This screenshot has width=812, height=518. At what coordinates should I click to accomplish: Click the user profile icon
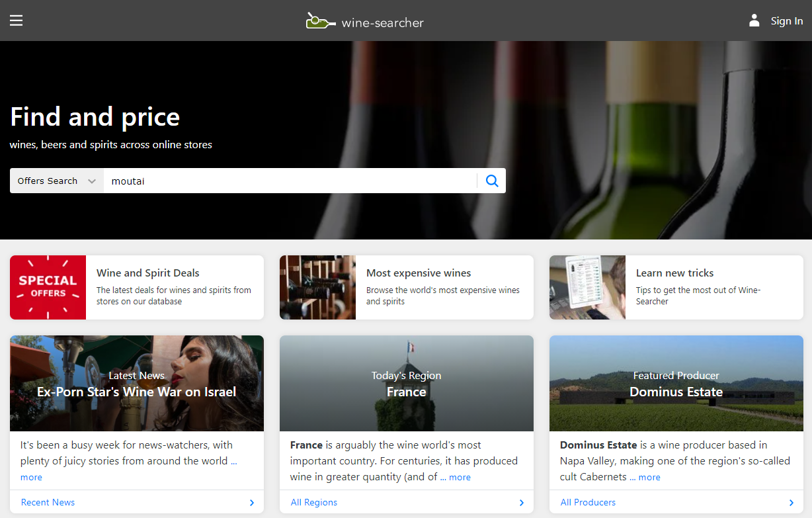point(754,21)
